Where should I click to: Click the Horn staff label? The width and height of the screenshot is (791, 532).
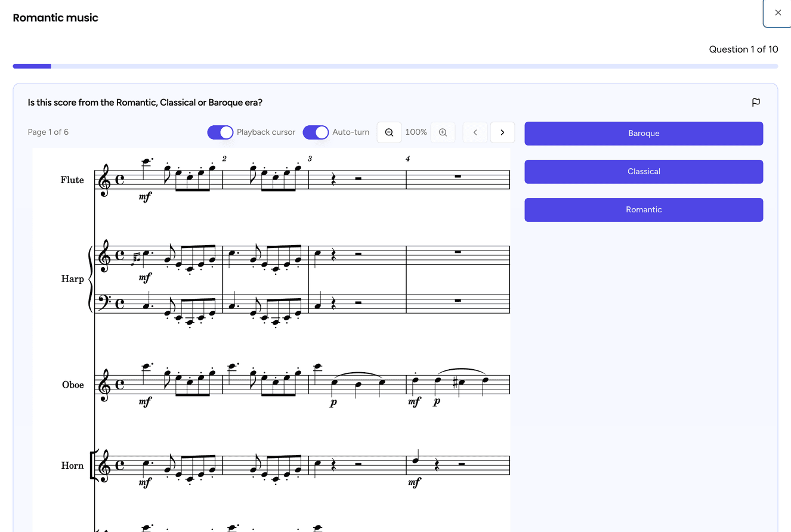pos(72,466)
